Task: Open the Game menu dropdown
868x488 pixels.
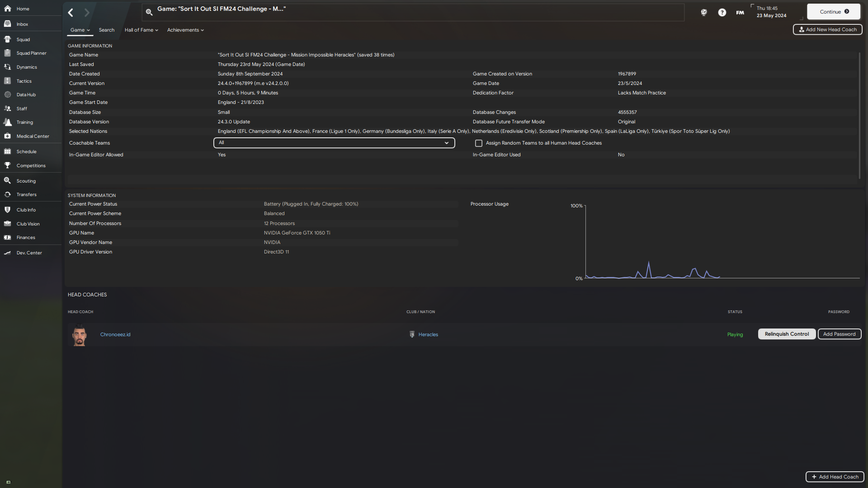Action: tap(80, 30)
